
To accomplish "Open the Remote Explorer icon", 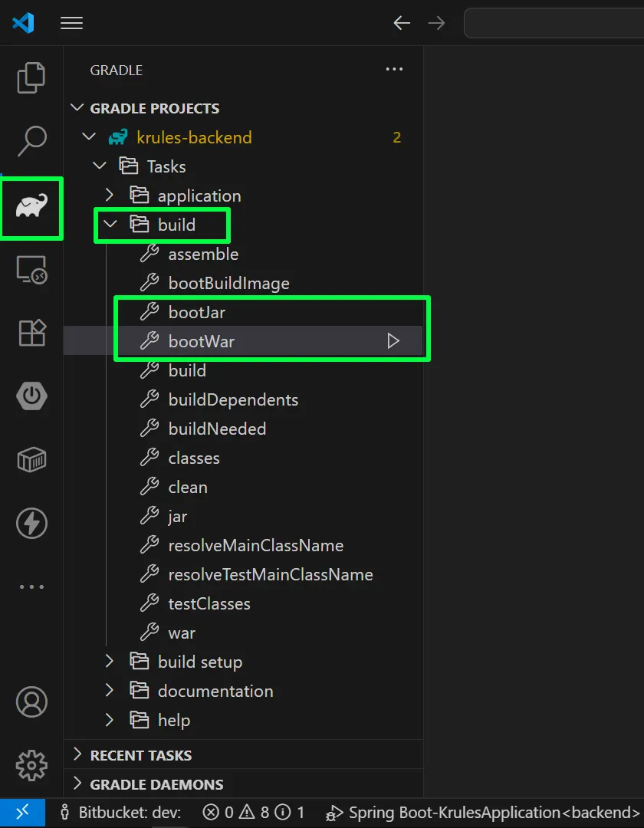I will tap(31, 270).
